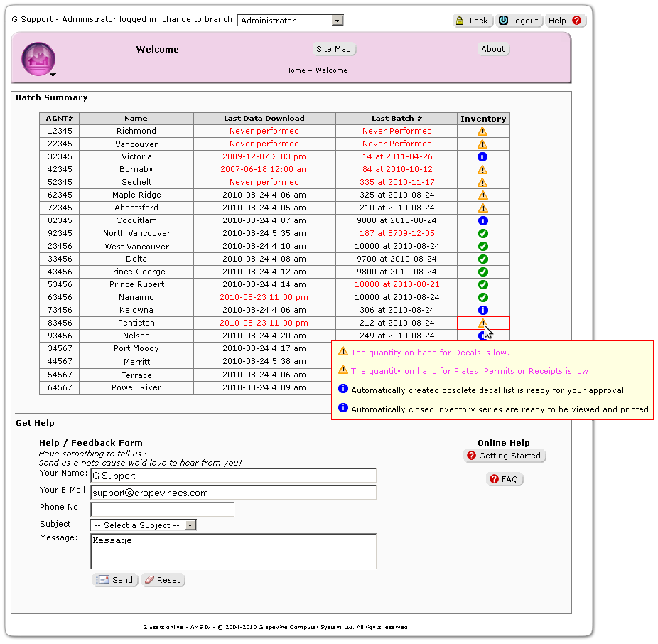The height and width of the screenshot is (644, 658).
Task: Click the AGNT# column header
Action: (x=60, y=119)
